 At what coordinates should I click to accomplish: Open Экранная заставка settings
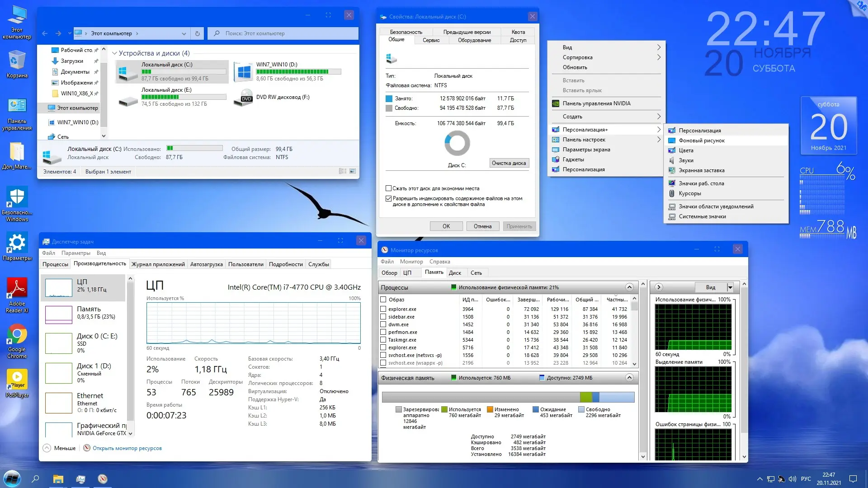coord(702,170)
